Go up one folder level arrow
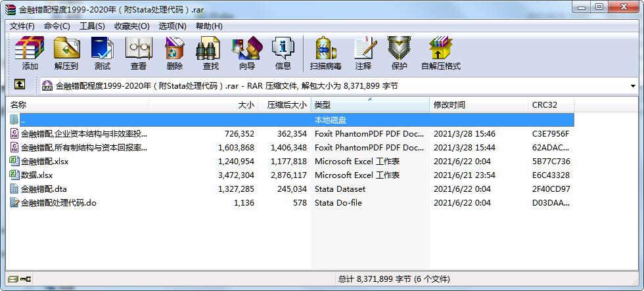This screenshot has height=291, width=644. click(20, 85)
